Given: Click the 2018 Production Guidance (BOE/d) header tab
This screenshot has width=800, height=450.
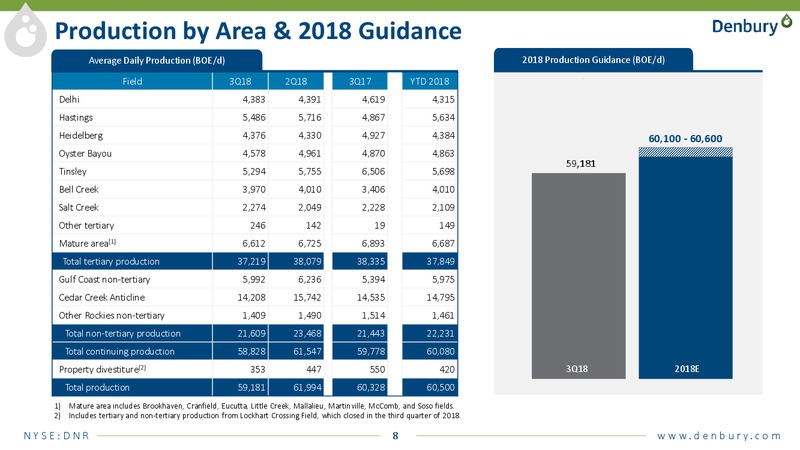Looking at the screenshot, I should 593,60.
